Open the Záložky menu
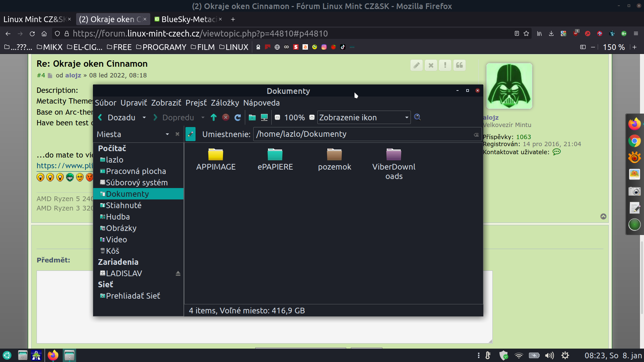 pos(225,103)
